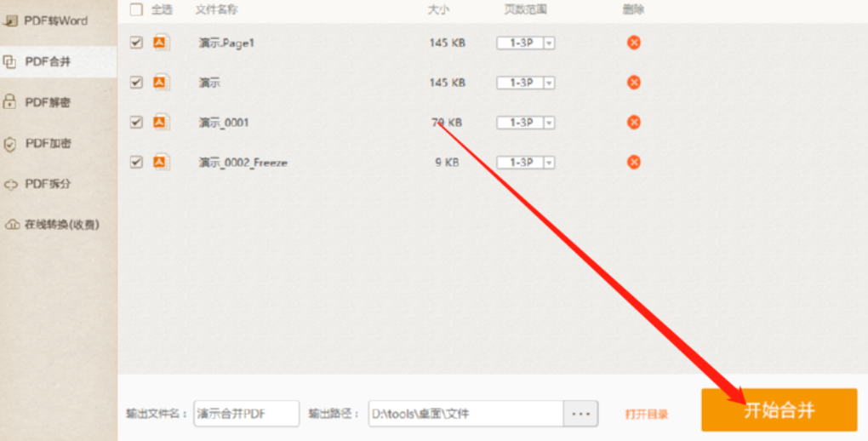This screenshot has width=868, height=441.
Task: Click the PDF icon of 演示 row
Action: coord(161,83)
